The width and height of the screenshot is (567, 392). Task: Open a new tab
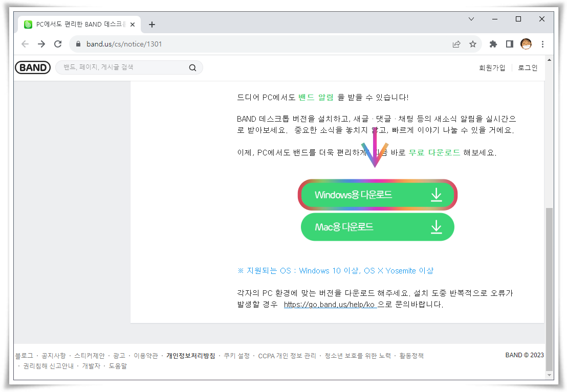[x=152, y=25]
